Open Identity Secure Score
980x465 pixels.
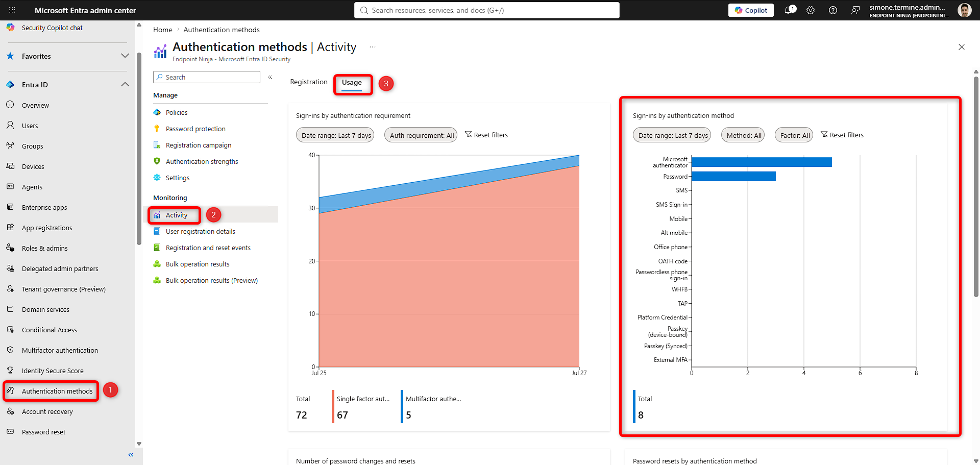click(53, 371)
